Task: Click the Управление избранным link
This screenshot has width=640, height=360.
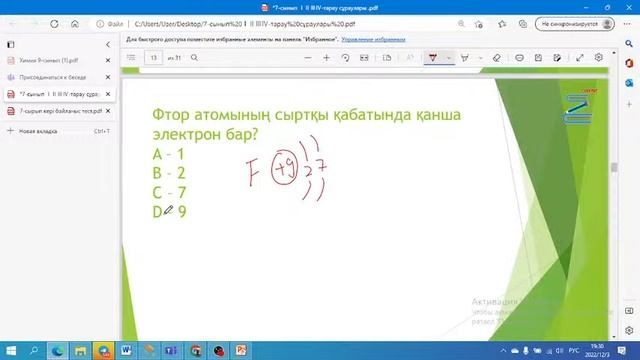Action: pyautogui.click(x=373, y=40)
